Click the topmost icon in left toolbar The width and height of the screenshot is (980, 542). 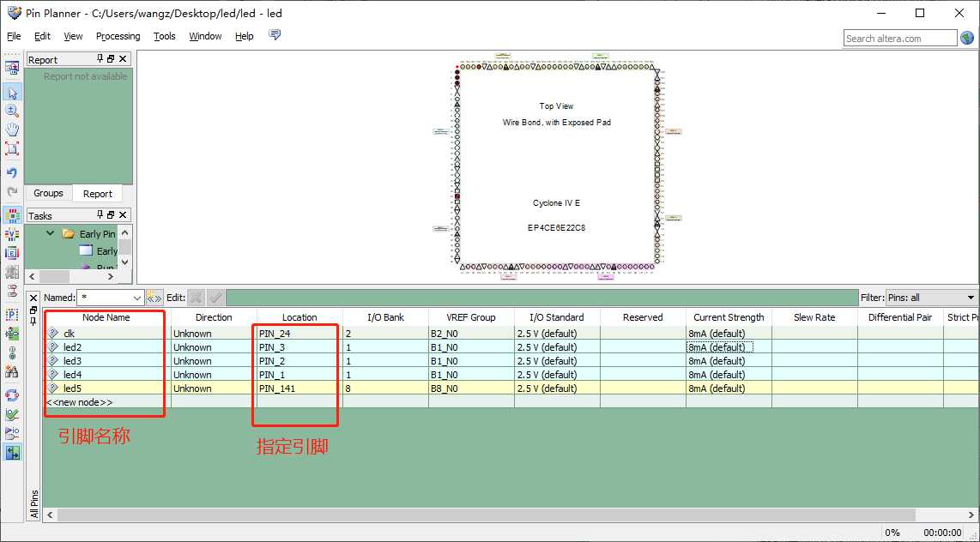click(12, 66)
